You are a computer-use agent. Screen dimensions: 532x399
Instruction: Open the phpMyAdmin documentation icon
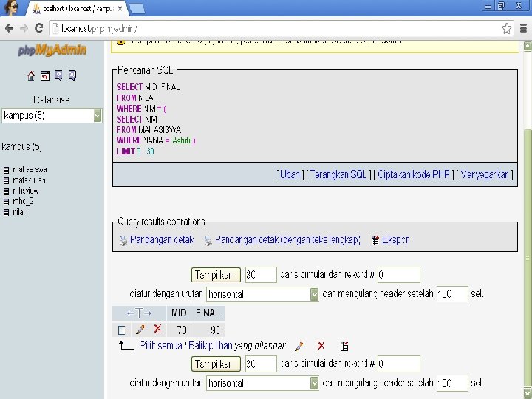58,75
